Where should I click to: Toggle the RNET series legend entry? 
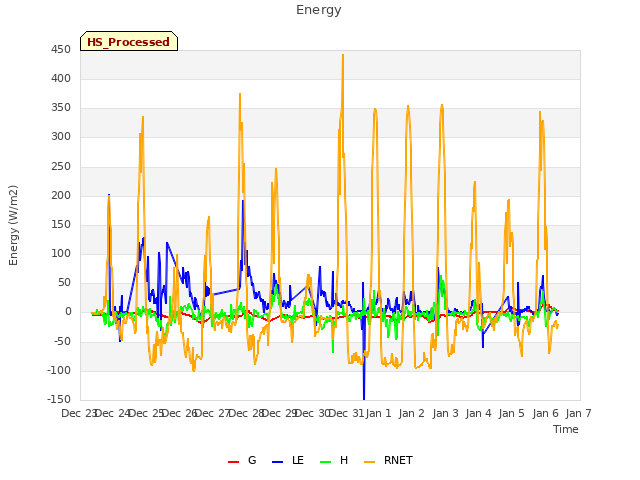(388, 460)
